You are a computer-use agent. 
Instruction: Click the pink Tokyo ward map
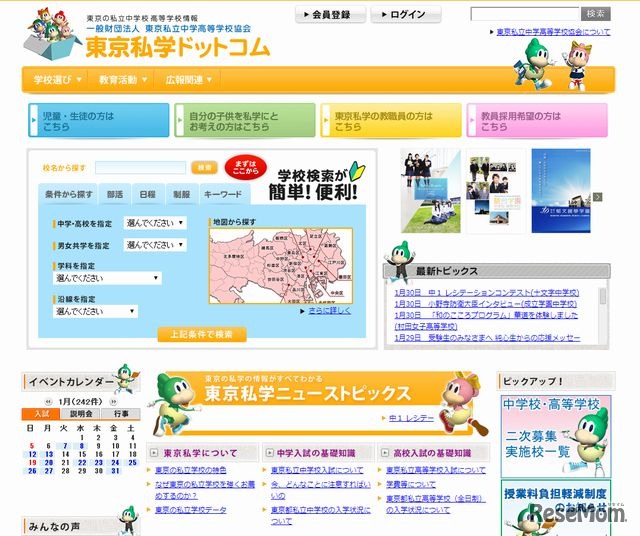pos(281,266)
